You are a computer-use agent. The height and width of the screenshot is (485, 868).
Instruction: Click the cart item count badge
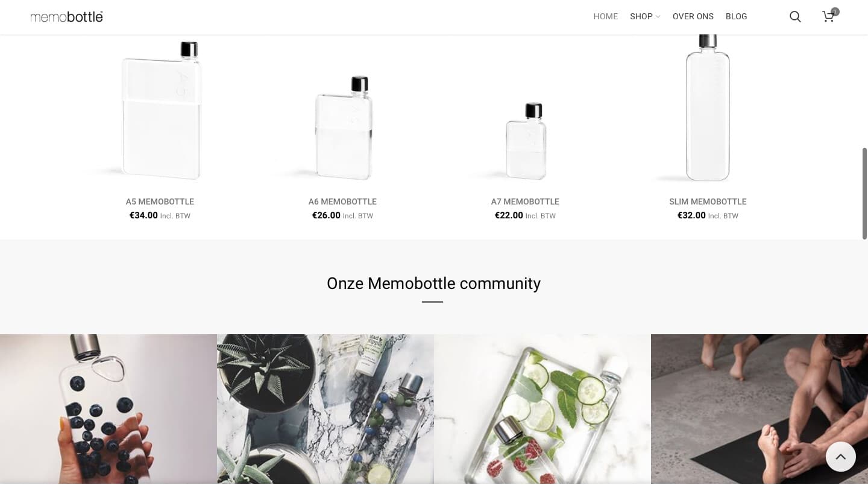[835, 11]
